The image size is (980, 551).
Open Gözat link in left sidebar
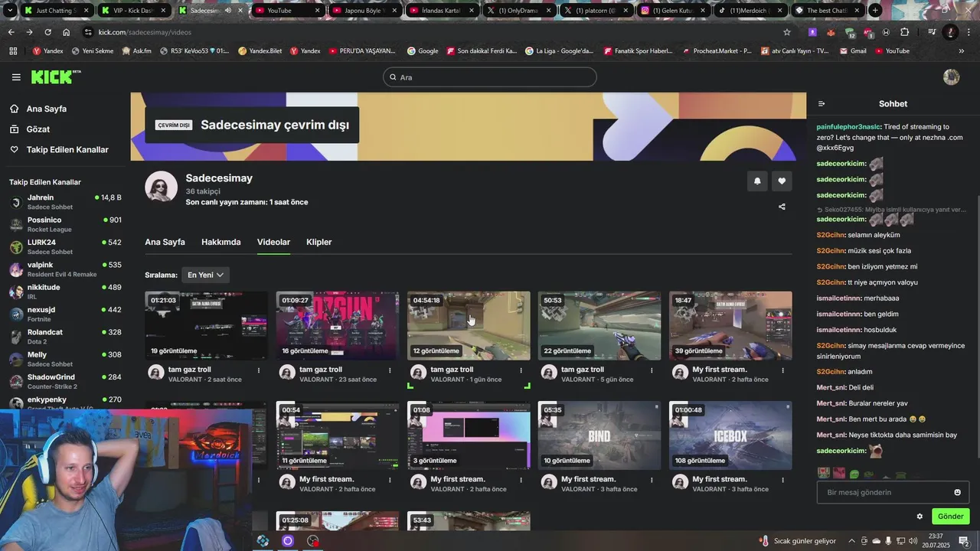coord(38,129)
